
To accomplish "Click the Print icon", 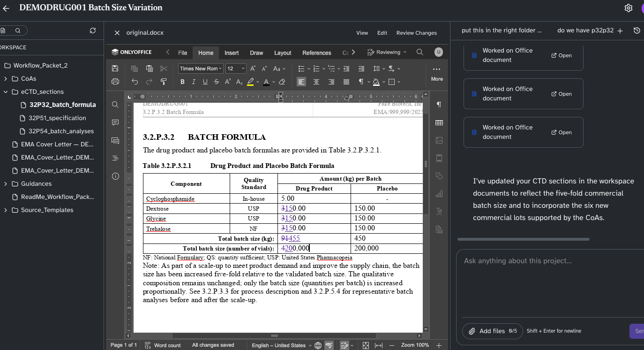I will pos(115,82).
